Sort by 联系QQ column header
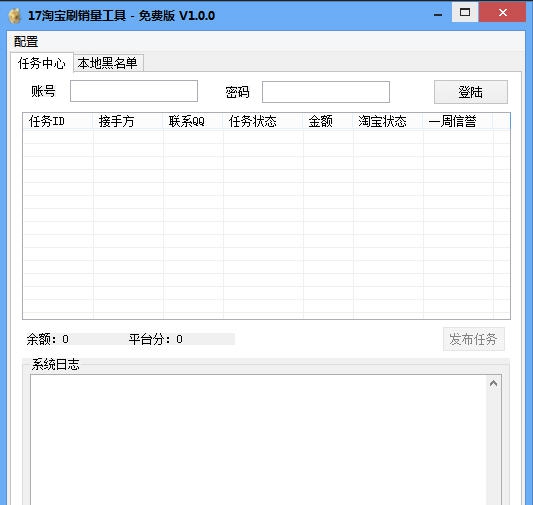The width and height of the screenshot is (533, 505). pos(193,121)
